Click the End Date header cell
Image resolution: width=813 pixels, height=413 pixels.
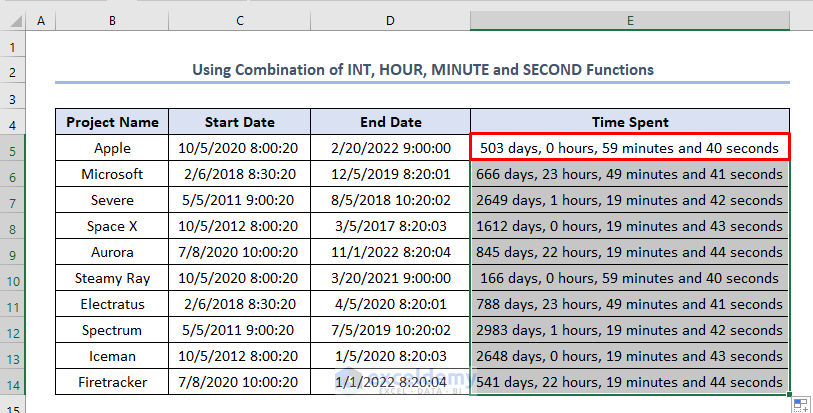tap(390, 122)
